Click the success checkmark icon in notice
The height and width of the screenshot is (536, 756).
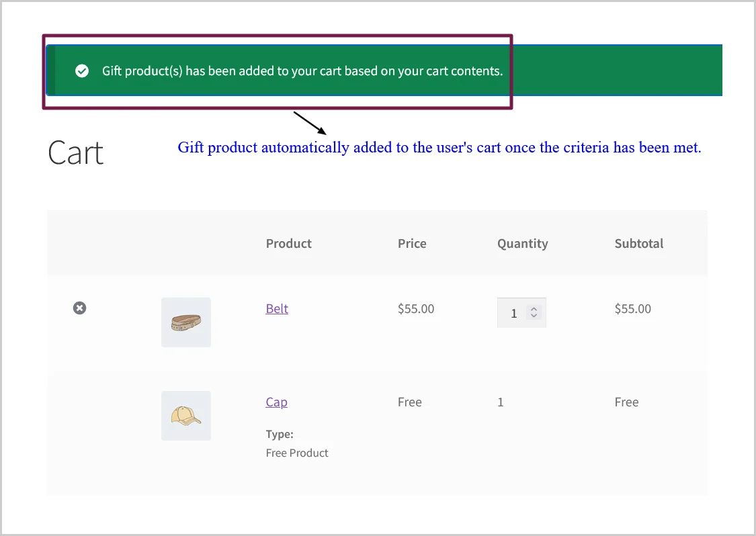tap(82, 71)
